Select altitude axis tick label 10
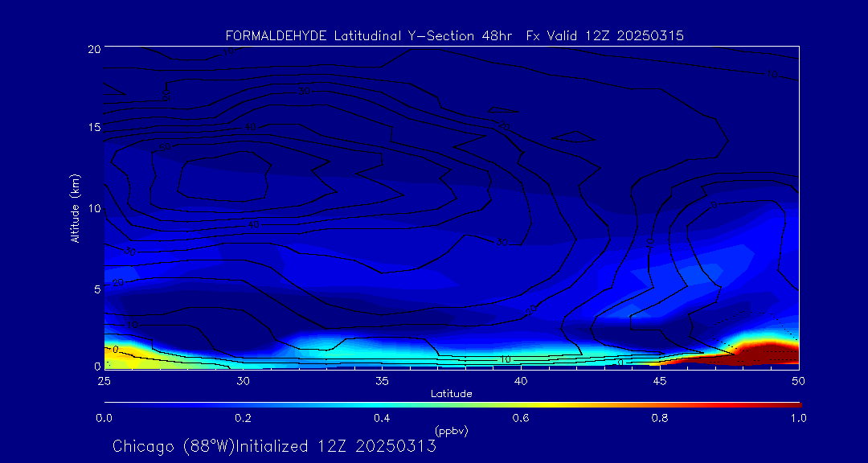The height and width of the screenshot is (463, 868). [93, 208]
